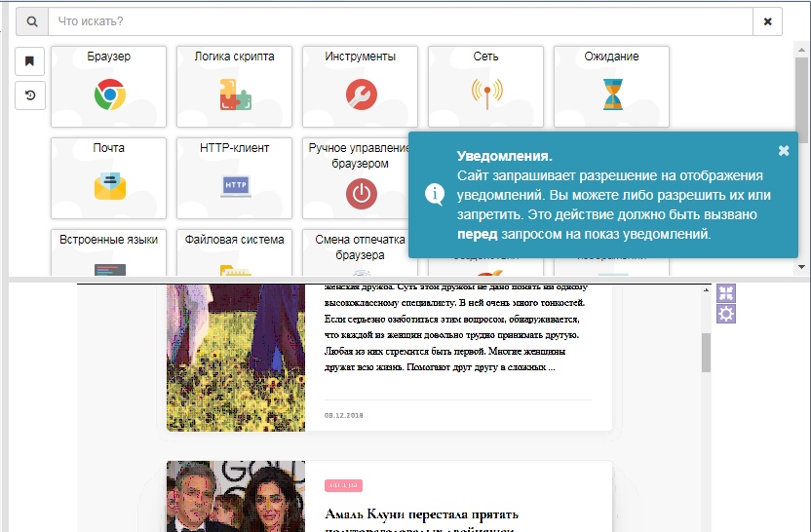
Task: Click the pink category tag on the article
Action: point(343,485)
